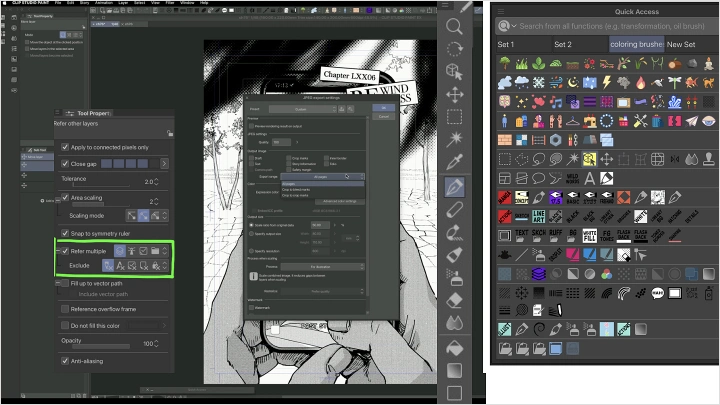Enable Reference overflow frame checkbox
The height and width of the screenshot is (405, 720).
click(65, 309)
